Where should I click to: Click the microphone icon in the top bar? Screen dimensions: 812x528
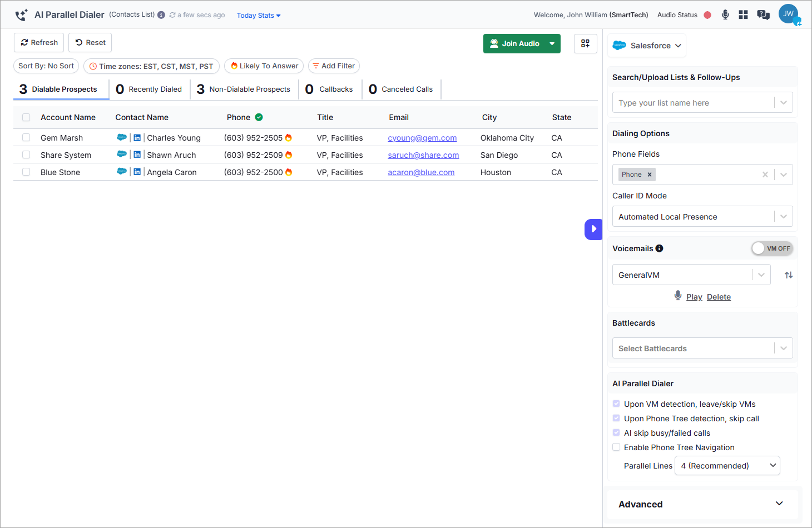point(725,15)
